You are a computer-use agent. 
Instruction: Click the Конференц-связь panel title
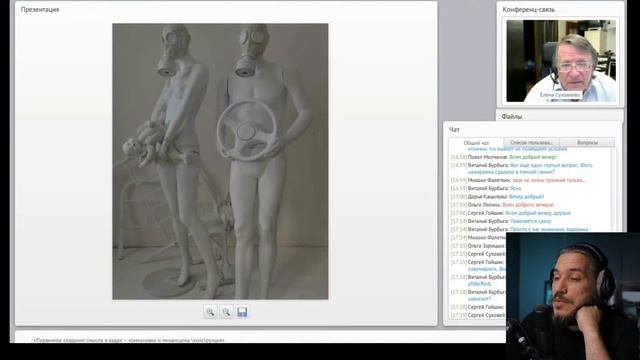529,9
